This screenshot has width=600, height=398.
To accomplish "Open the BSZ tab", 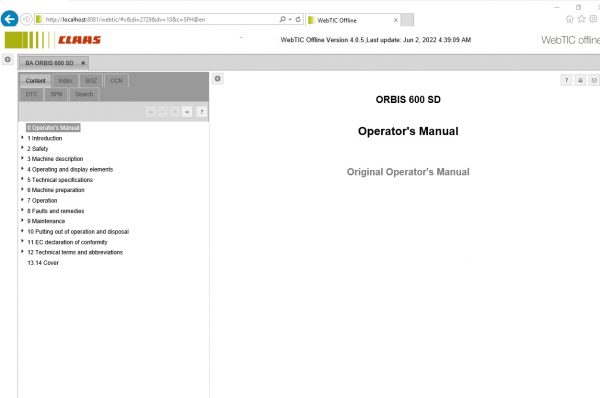I will 91,81.
